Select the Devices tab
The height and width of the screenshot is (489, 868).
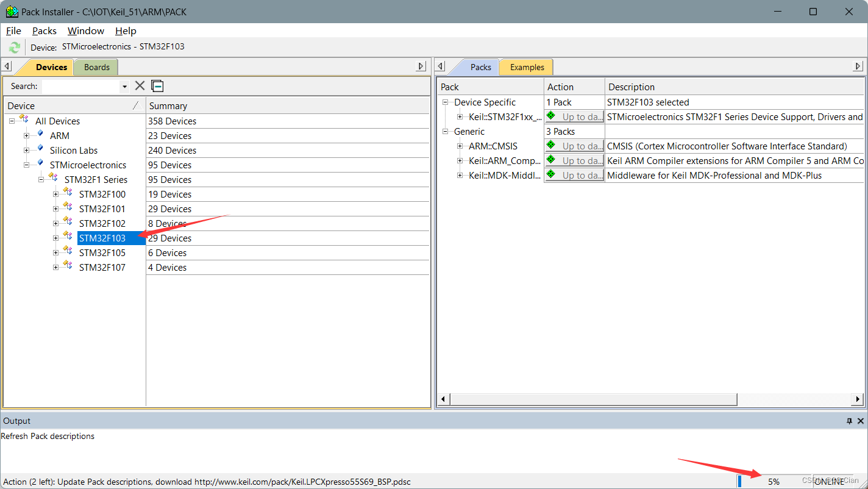click(x=51, y=67)
